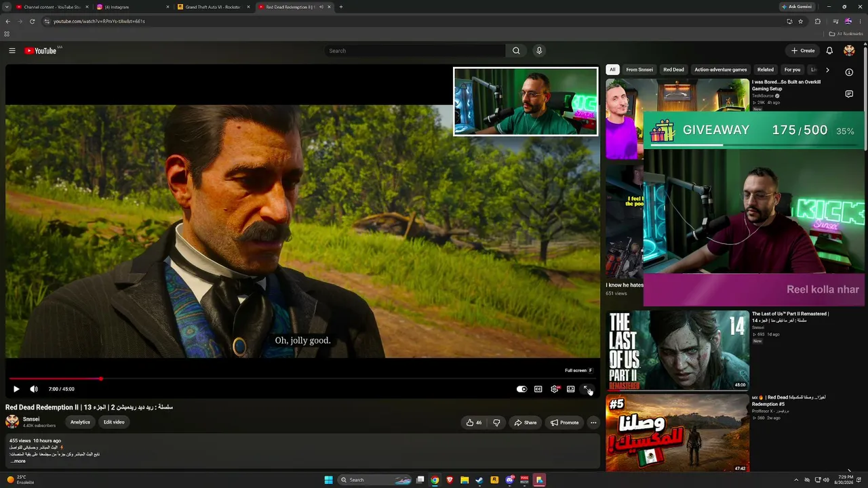
Task: Open the taskbar volume control
Action: pos(826,480)
